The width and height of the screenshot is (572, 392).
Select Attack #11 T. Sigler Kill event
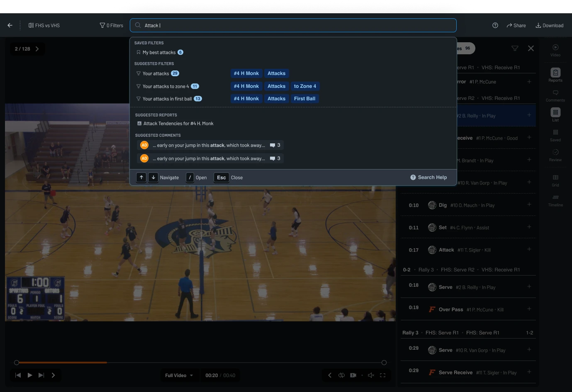pos(468,250)
